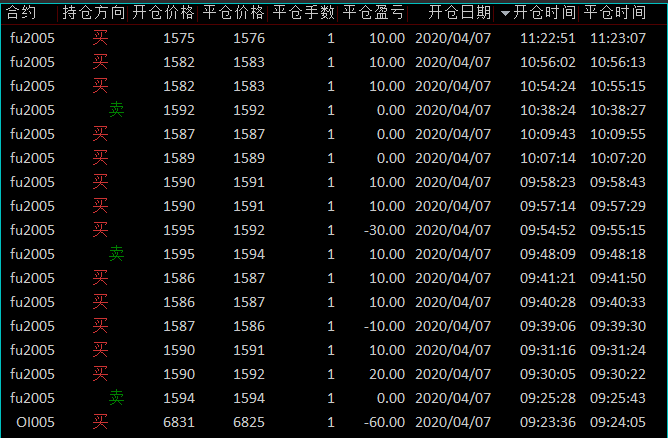Click the sort arrow beside 开仓时间

point(505,14)
